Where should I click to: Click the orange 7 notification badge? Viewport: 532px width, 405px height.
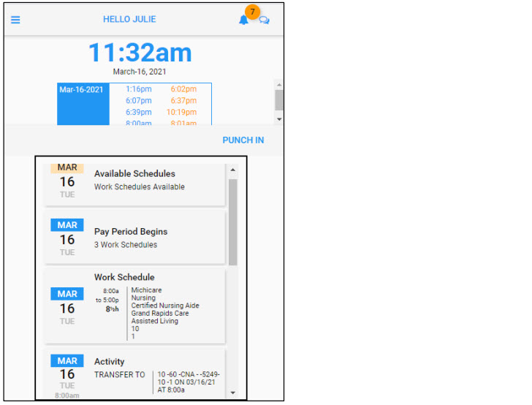point(252,12)
